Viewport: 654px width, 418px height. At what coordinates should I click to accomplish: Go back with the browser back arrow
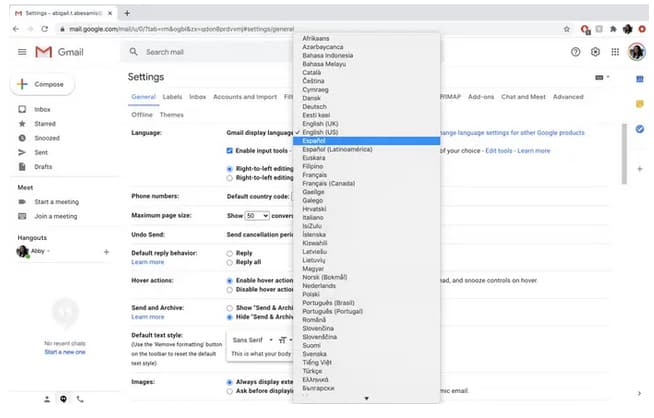coord(16,29)
